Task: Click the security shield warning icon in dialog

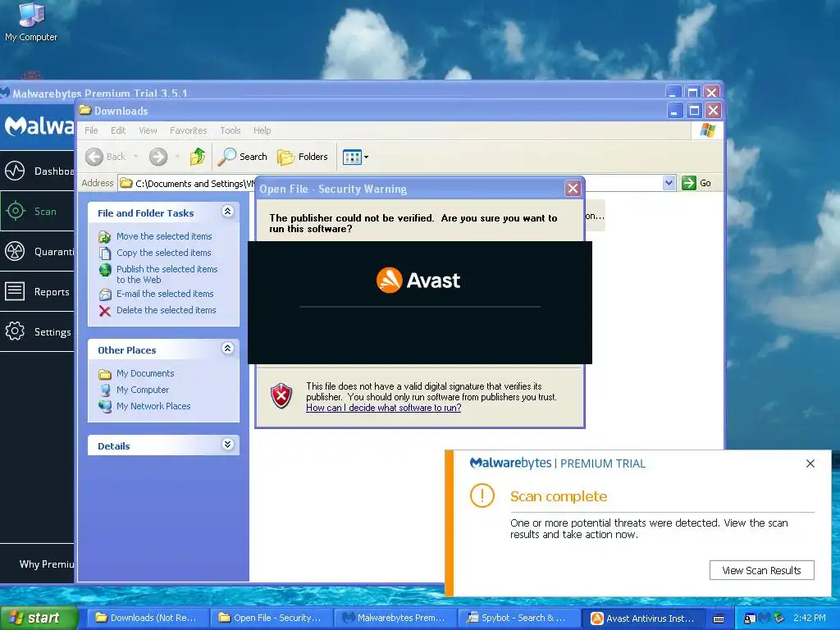Action: pyautogui.click(x=281, y=396)
